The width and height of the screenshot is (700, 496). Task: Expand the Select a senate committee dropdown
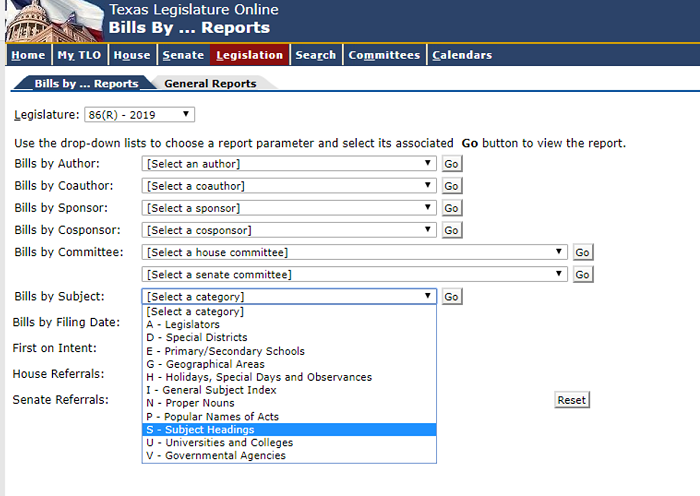(x=354, y=274)
